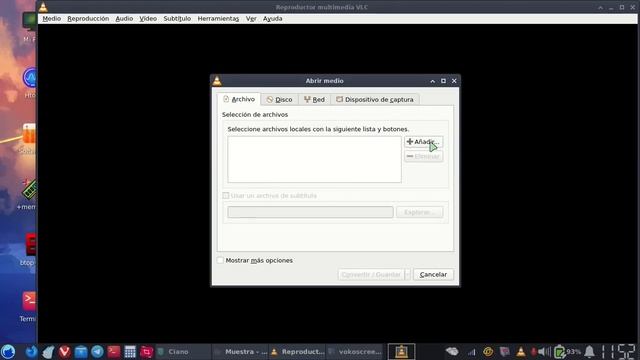Launch Firefox from the taskbar
The height and width of the screenshot is (360, 640).
coord(31,351)
